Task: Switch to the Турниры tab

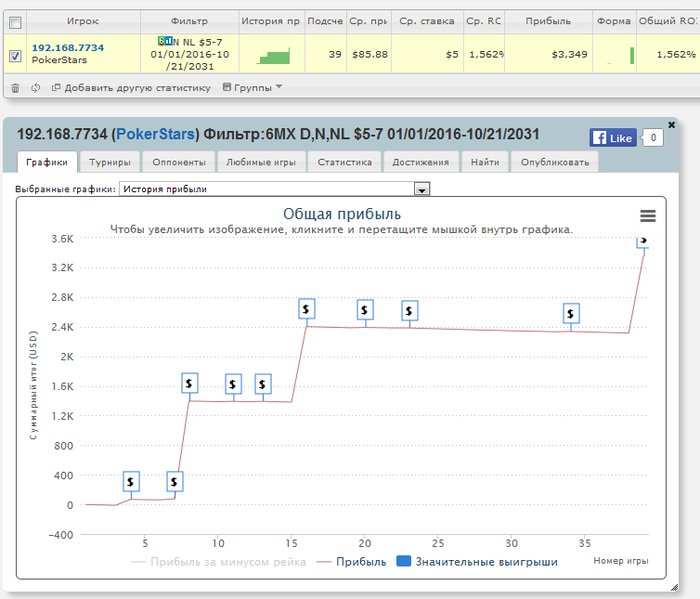Action: 110,162
